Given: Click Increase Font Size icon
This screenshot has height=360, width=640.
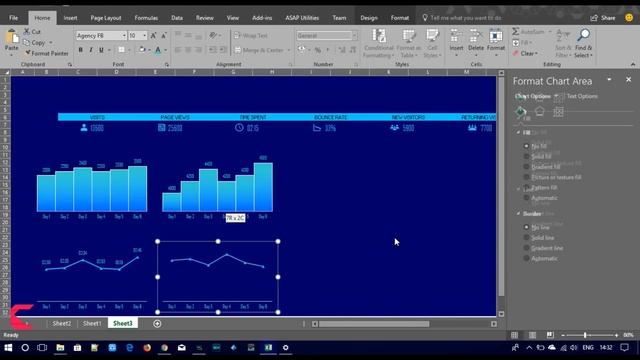Looking at the screenshot, I should pos(153,36).
